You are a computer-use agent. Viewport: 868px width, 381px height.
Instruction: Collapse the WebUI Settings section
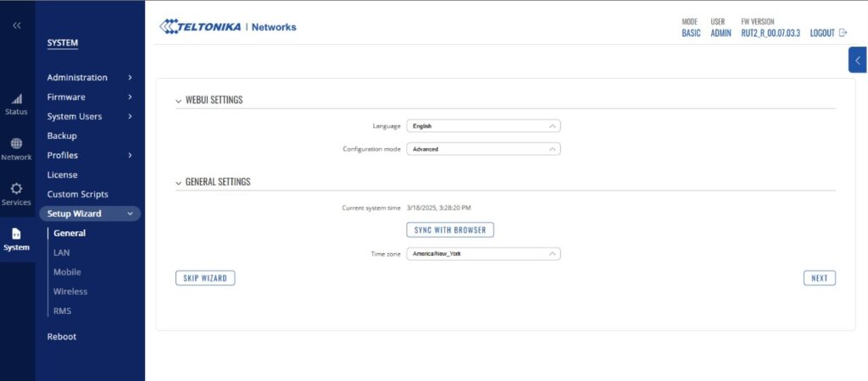point(179,100)
